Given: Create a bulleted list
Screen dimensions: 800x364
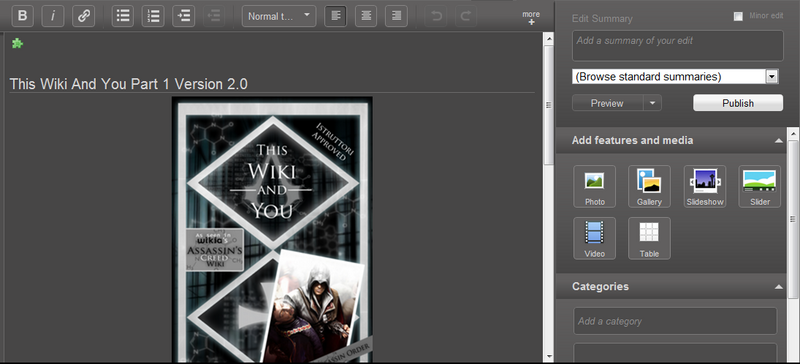Looking at the screenshot, I should [x=122, y=16].
